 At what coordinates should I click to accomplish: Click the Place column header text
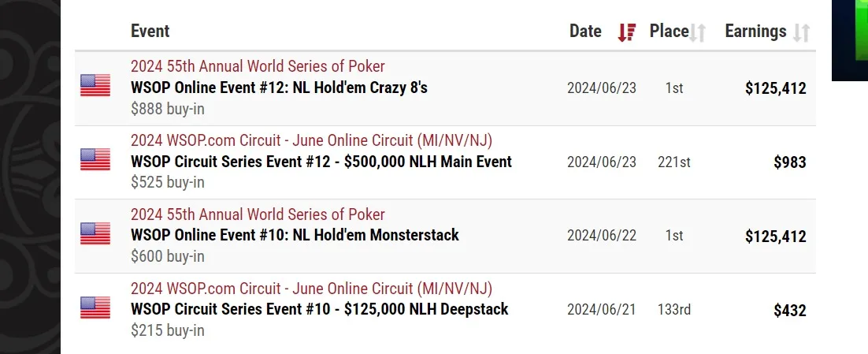(669, 32)
